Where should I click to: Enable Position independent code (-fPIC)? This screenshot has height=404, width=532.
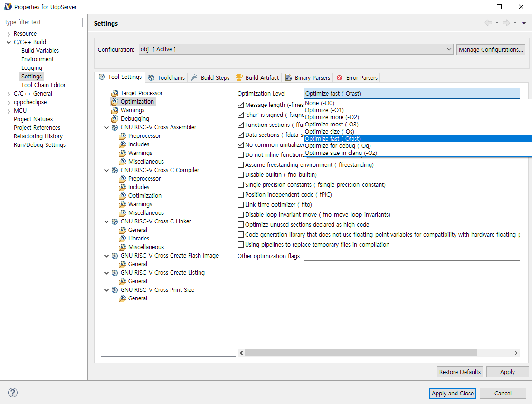point(240,195)
